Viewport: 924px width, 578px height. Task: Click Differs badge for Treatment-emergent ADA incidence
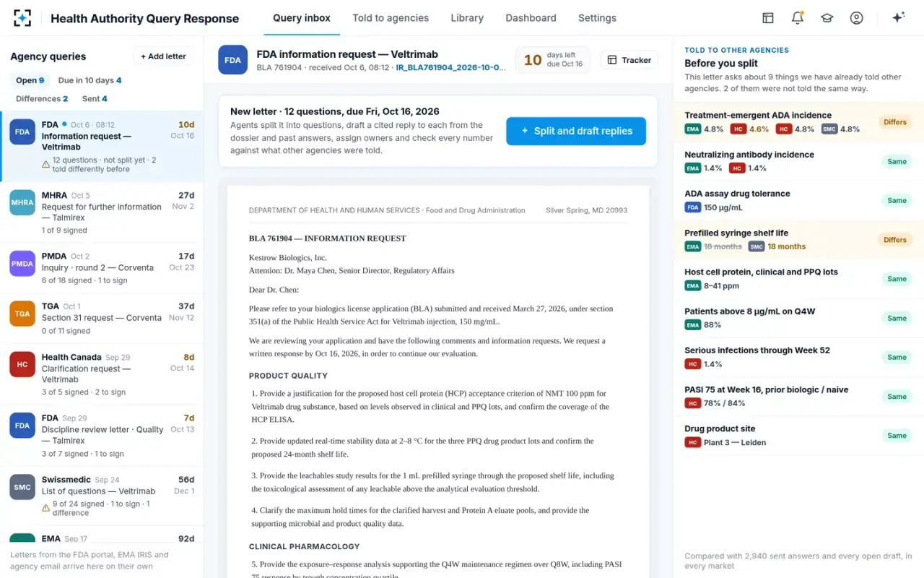click(x=895, y=122)
